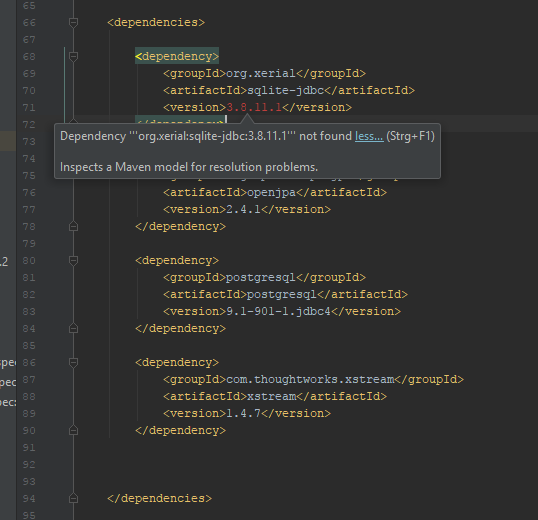Click the sqlite-jdbc artifactId value

point(285,91)
